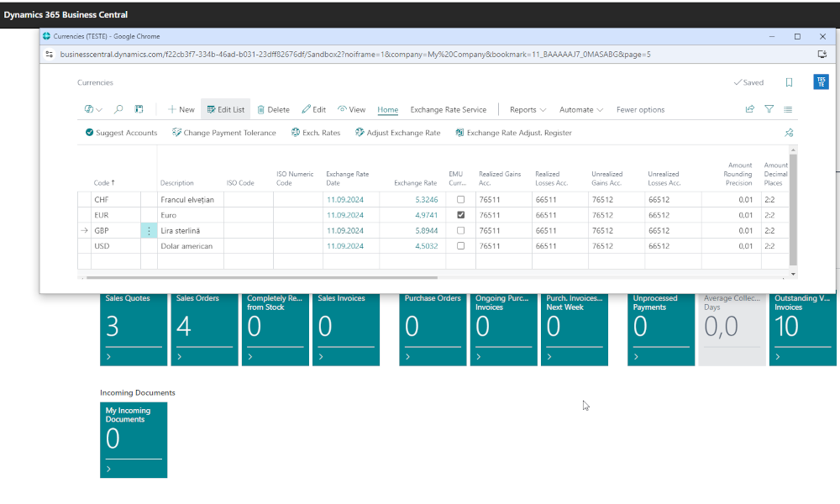The width and height of the screenshot is (840, 504).
Task: Click Dolar american description cell
Action: [190, 246]
